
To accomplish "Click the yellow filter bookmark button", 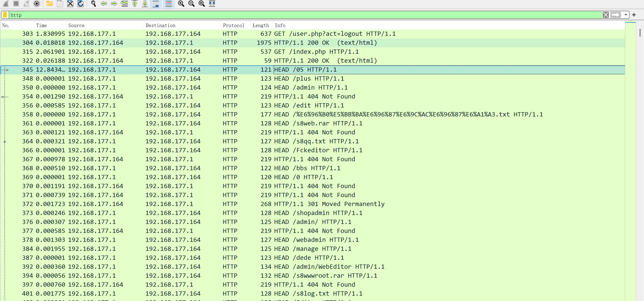I will tap(5, 15).
